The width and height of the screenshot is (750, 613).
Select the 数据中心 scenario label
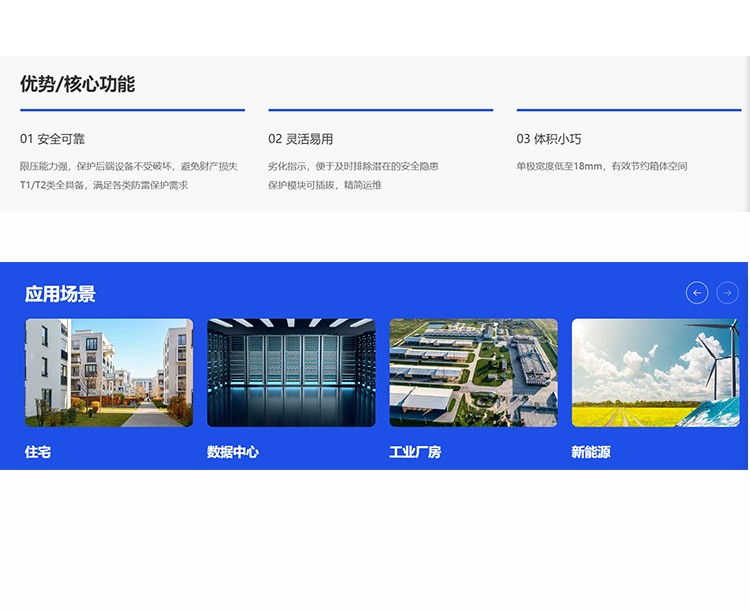tap(233, 452)
